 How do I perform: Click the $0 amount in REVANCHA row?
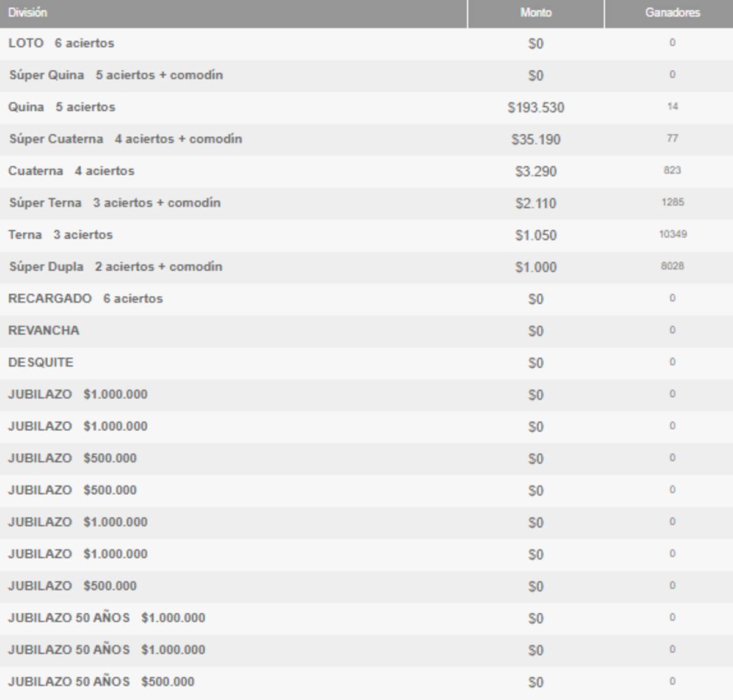[x=536, y=331]
